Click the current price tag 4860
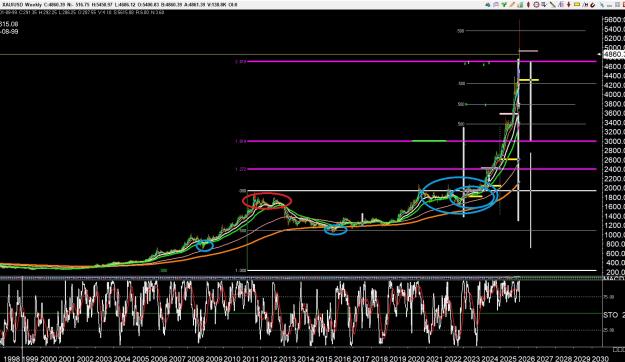This screenshot has height=362, width=625. click(x=614, y=55)
